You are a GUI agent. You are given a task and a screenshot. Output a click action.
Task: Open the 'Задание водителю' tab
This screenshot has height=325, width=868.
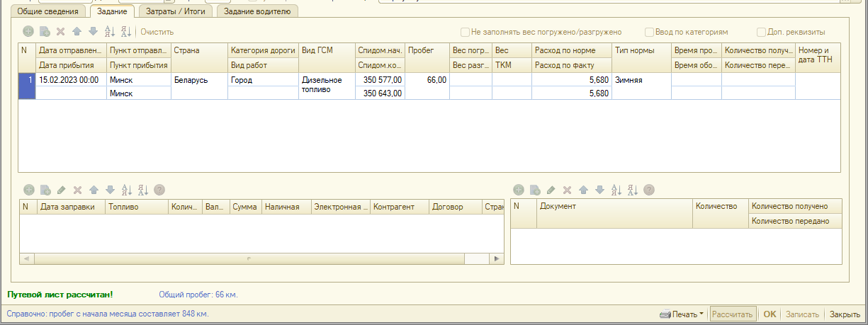pyautogui.click(x=258, y=11)
